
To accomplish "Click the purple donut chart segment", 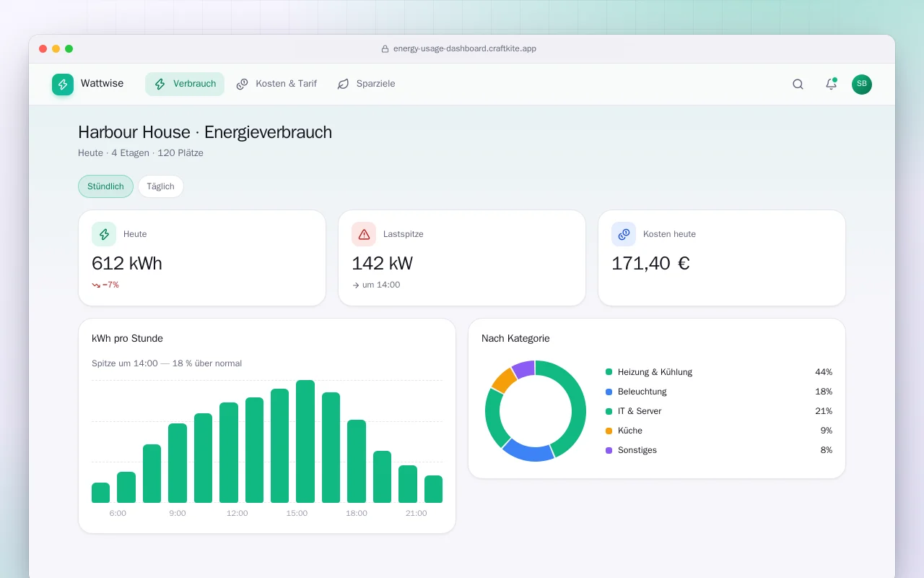I will pyautogui.click(x=524, y=368).
